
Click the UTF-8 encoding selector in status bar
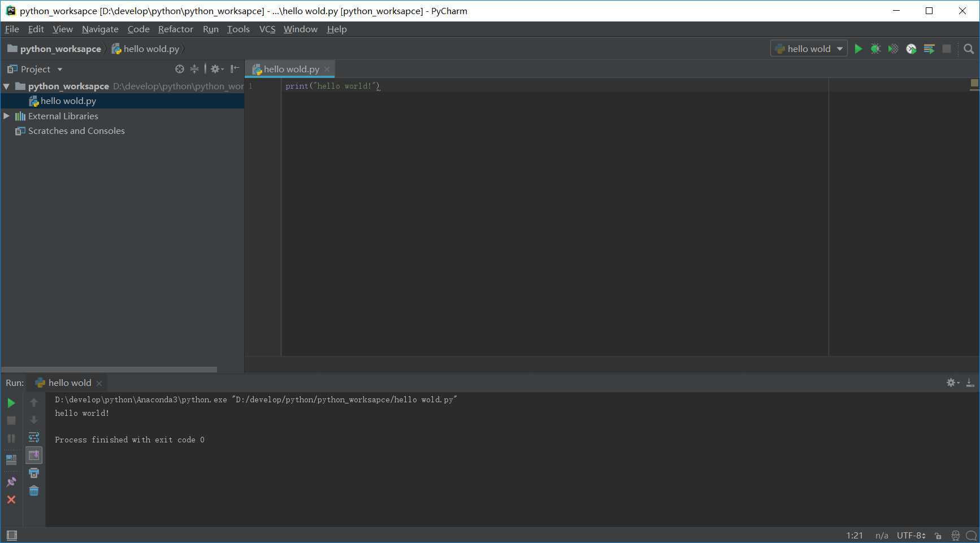pyautogui.click(x=910, y=536)
